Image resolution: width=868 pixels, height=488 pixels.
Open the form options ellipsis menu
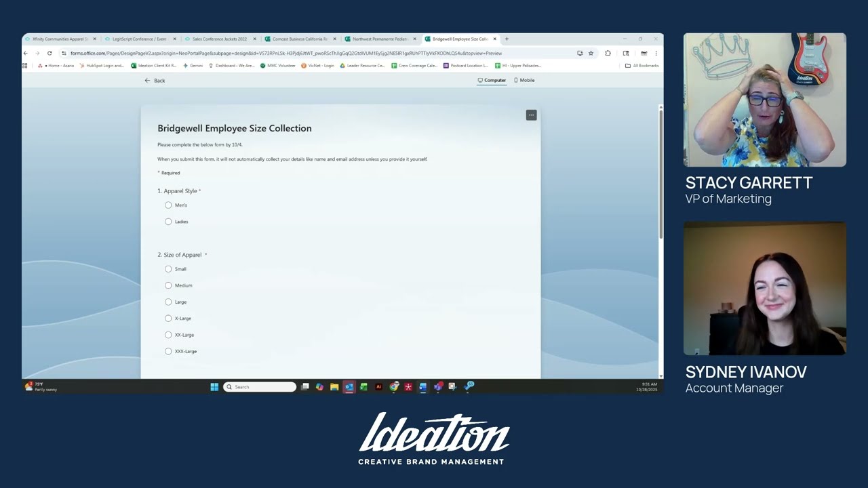click(x=531, y=115)
